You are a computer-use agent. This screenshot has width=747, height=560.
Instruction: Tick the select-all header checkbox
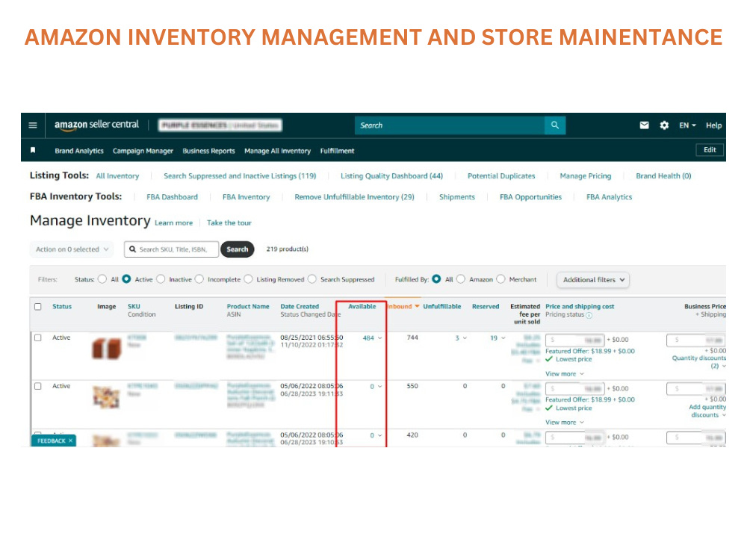click(38, 307)
